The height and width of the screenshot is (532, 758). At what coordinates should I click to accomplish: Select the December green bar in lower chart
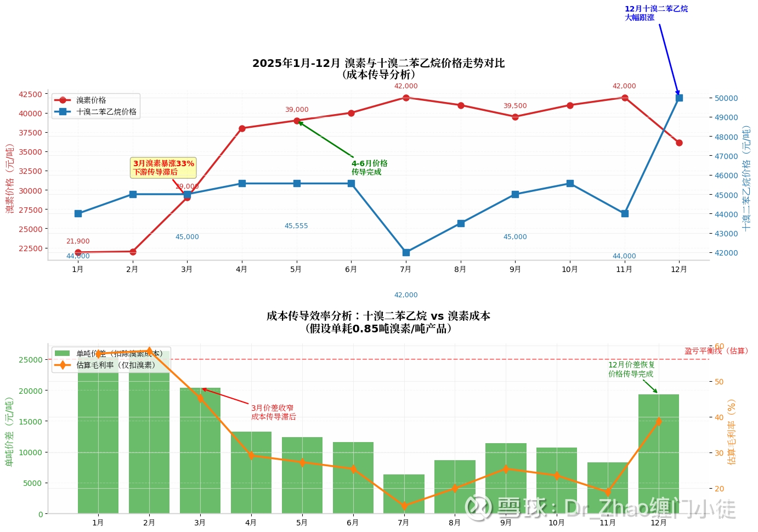[x=659, y=454]
